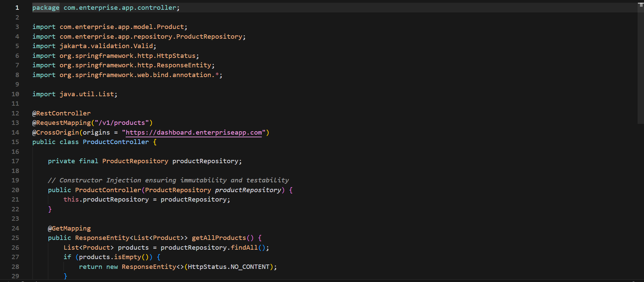Click the 'ProductController' constructor name on line 20
The width and height of the screenshot is (644, 282).
pos(108,190)
